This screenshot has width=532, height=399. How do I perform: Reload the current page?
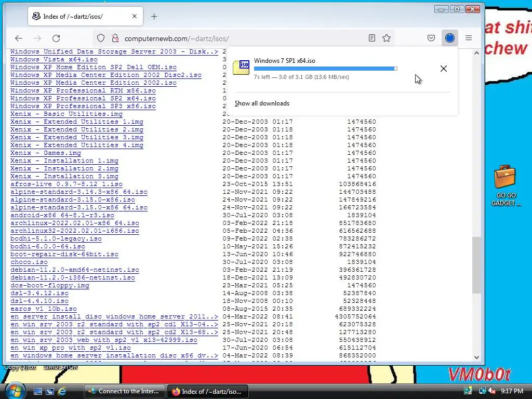pyautogui.click(x=56, y=38)
